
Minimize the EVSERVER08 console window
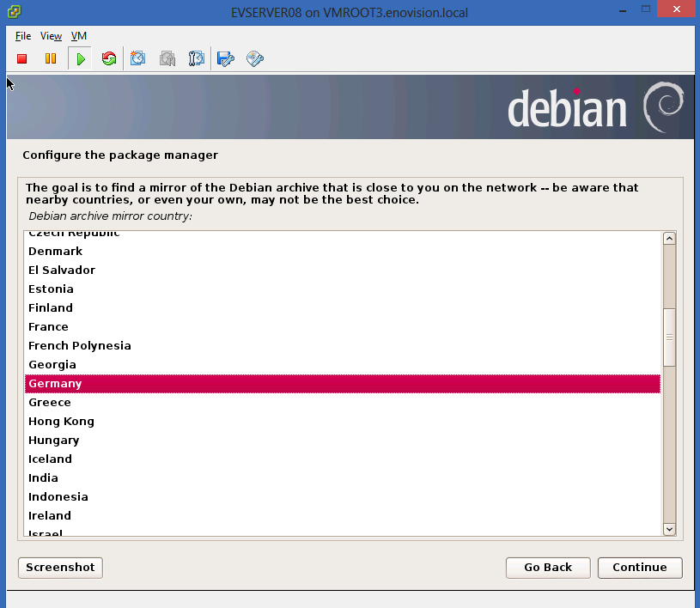pyautogui.click(x=623, y=9)
